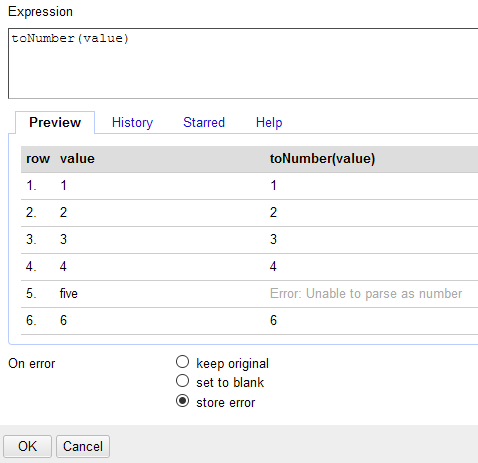Click row number '1.' in preview

tap(31, 185)
